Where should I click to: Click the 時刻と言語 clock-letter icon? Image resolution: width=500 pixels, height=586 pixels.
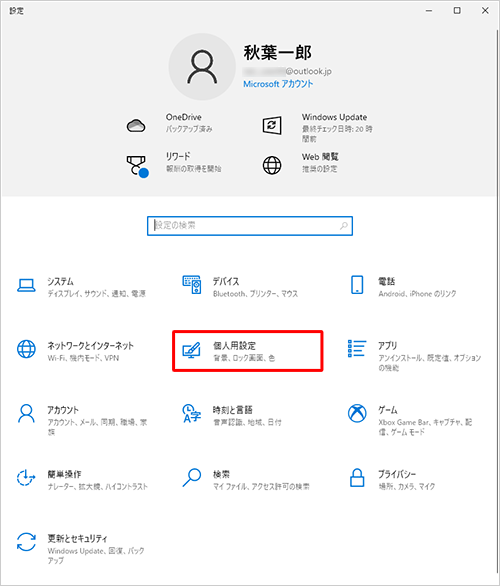[x=192, y=413]
